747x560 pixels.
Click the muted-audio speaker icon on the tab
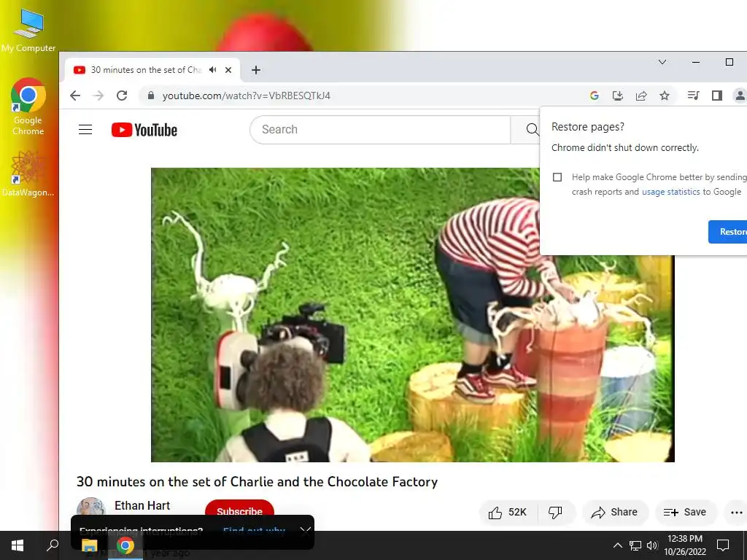(x=212, y=70)
